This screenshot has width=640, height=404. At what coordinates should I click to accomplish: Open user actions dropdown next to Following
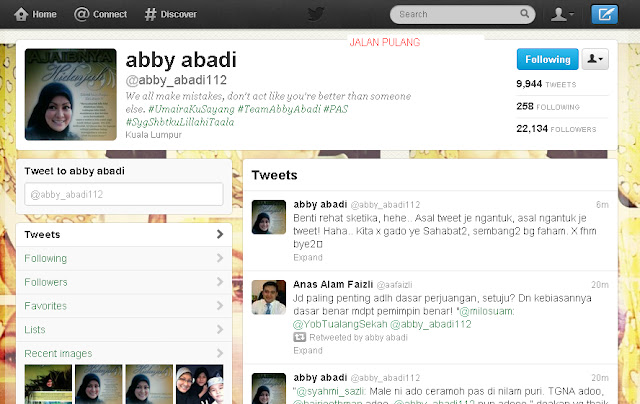coord(595,59)
